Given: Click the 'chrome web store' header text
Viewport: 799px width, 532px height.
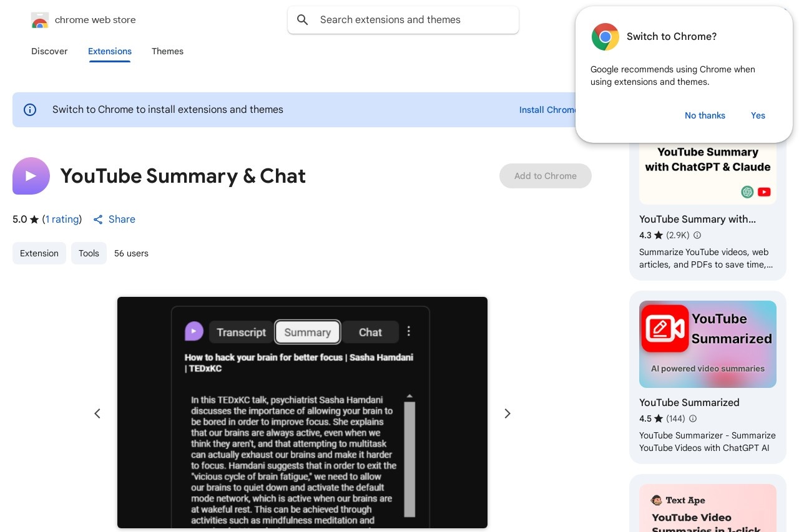Looking at the screenshot, I should tap(96, 20).
